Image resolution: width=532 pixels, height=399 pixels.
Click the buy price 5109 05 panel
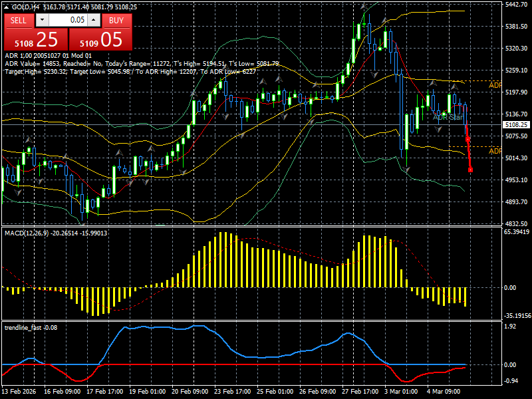tap(100, 39)
